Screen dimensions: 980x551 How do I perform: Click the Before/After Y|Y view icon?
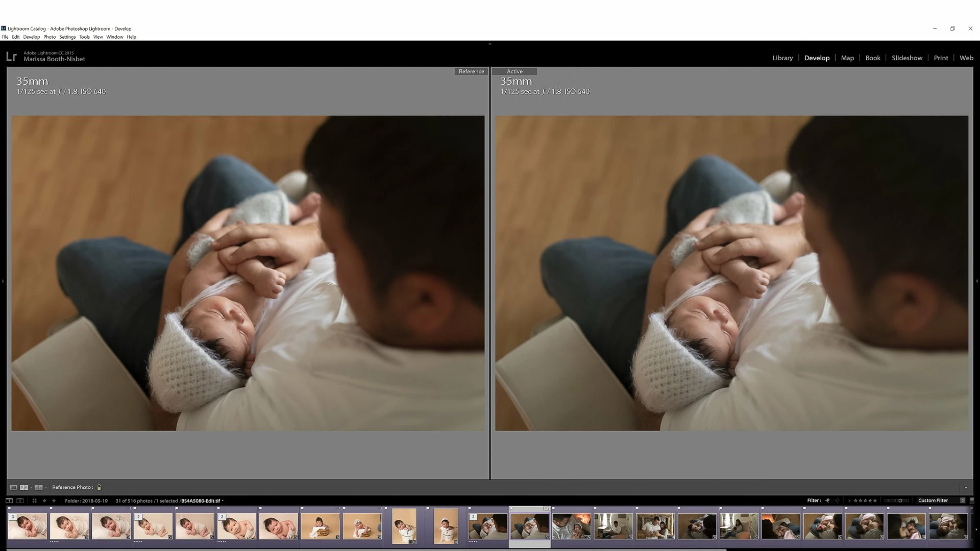[38, 487]
